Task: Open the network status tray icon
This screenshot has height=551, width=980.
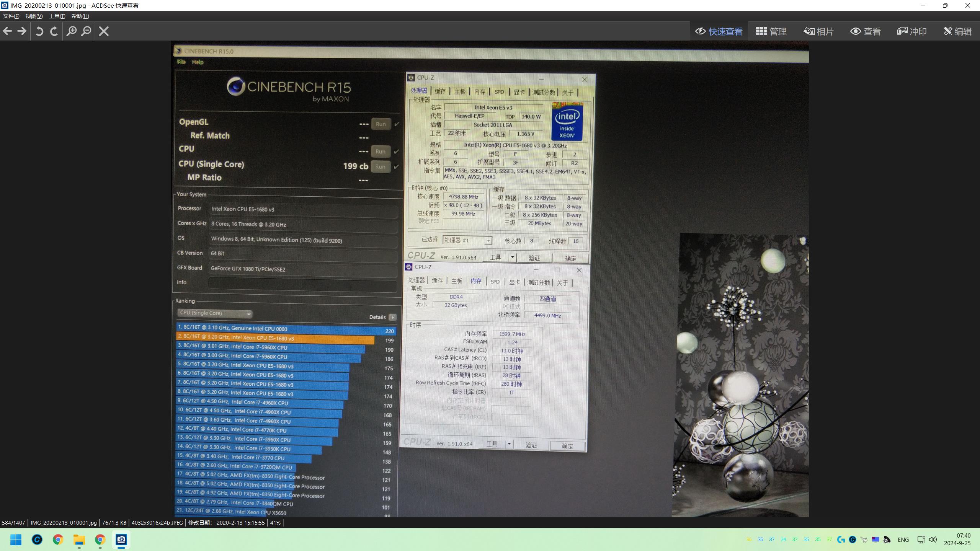Action: click(921, 540)
